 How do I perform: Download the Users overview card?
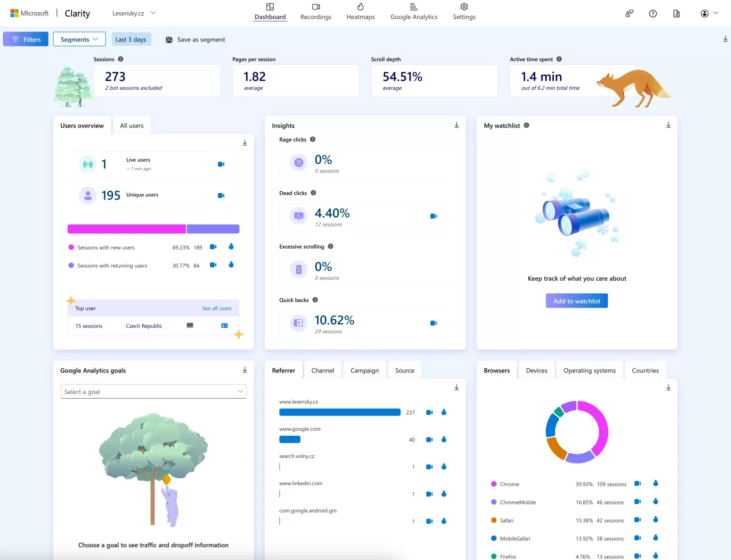pos(245,142)
